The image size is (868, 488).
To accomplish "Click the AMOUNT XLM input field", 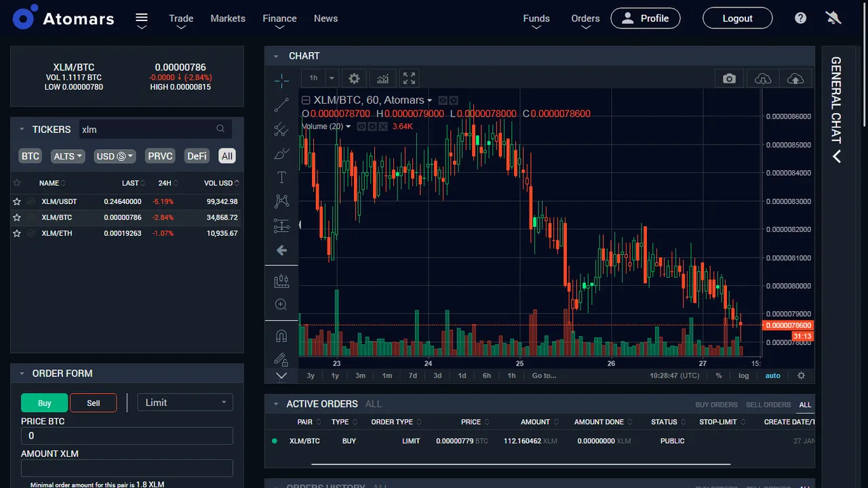I will (127, 468).
